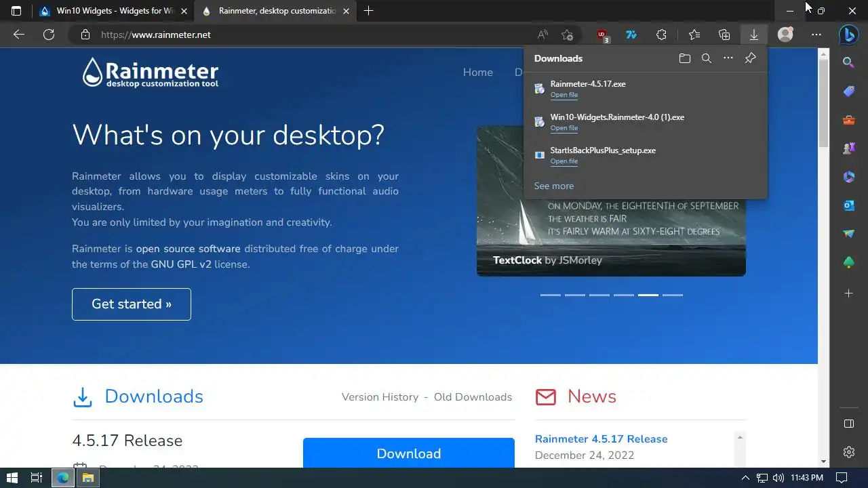Image resolution: width=868 pixels, height=488 pixels.
Task: Open the sidebar Outlook icon
Action: (848, 205)
